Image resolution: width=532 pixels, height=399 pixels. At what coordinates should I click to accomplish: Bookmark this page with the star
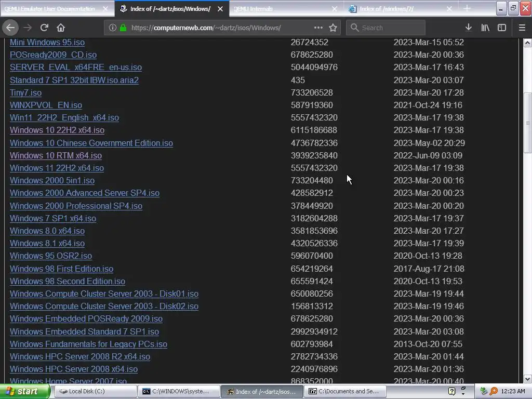333,28
